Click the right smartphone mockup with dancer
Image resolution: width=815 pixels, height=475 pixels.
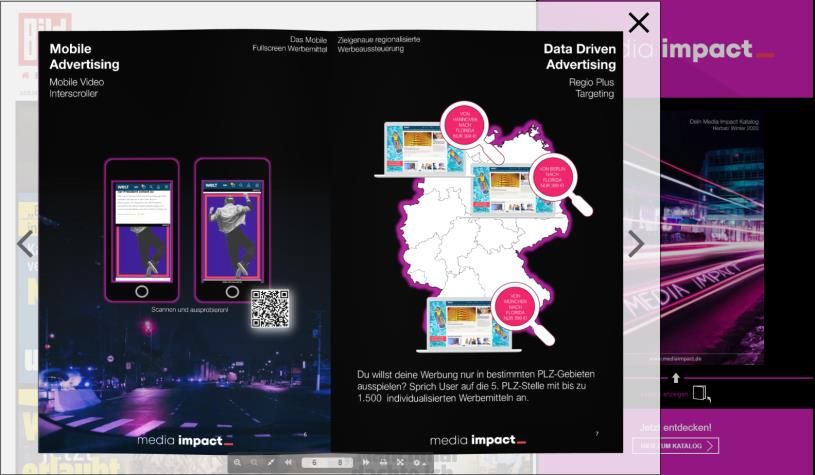coord(232,230)
